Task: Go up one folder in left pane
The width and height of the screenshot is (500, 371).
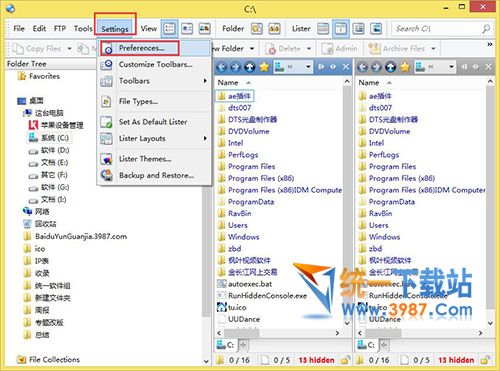Action: [249, 67]
